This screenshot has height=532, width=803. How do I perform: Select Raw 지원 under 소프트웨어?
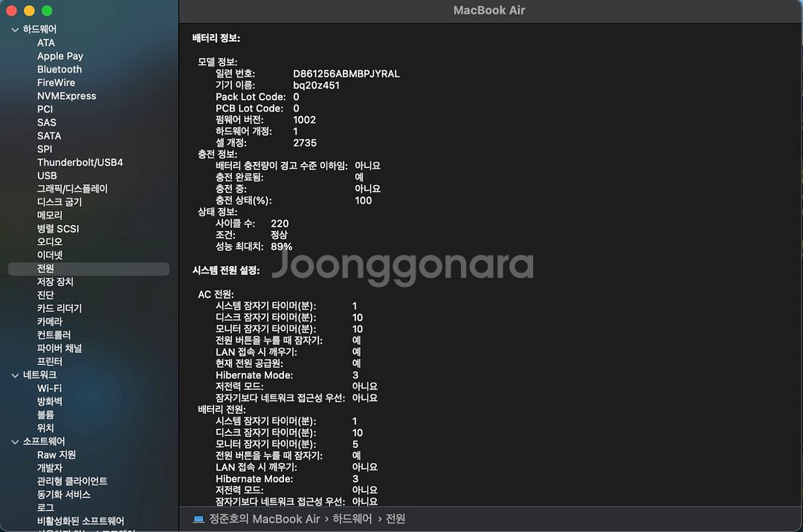point(57,455)
